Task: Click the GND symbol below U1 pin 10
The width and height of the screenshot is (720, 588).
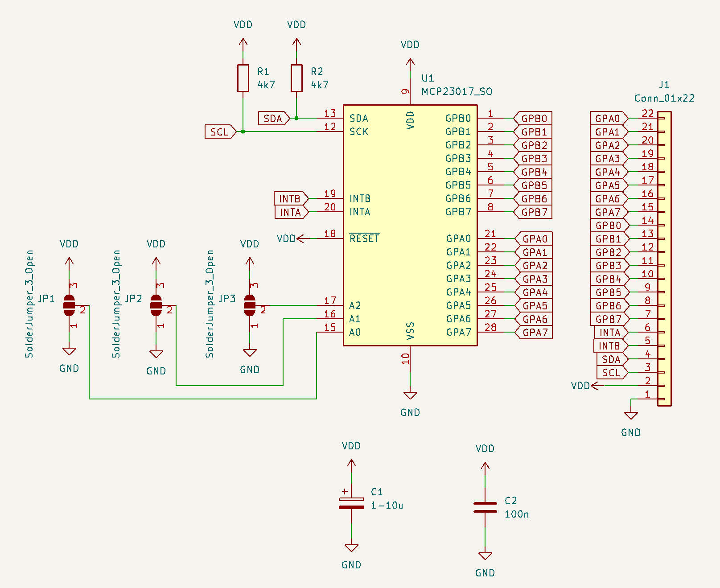Action: pyautogui.click(x=410, y=396)
